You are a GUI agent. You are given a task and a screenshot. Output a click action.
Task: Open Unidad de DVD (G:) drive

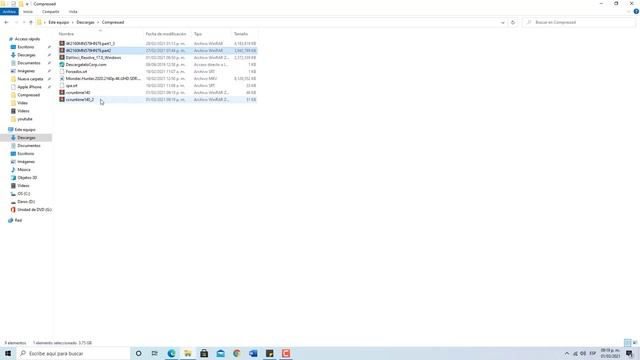(34, 210)
